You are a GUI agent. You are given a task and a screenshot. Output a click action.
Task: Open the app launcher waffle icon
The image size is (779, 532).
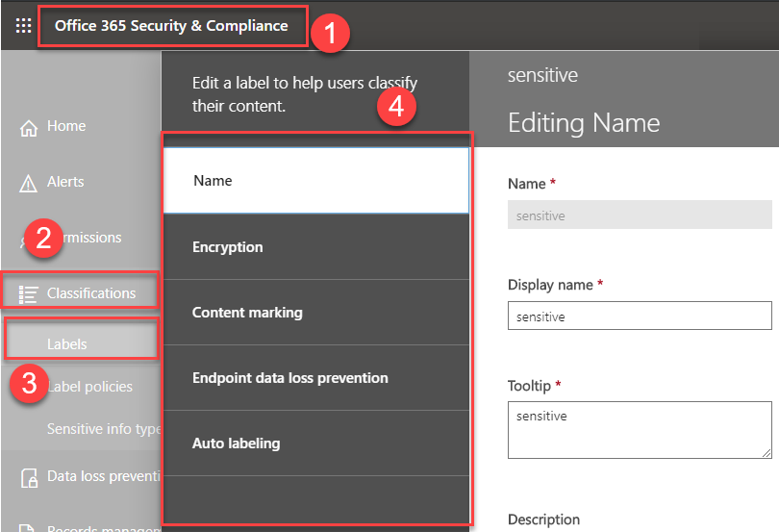[23, 26]
